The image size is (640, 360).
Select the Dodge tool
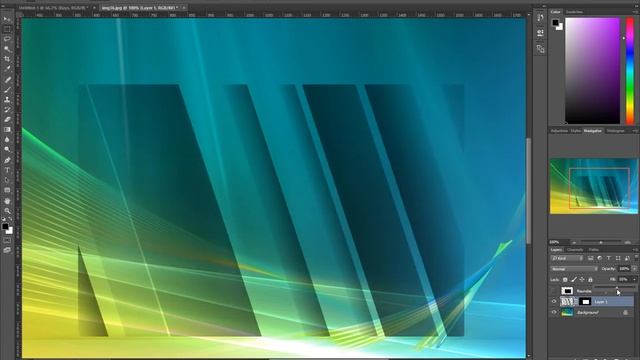7,150
